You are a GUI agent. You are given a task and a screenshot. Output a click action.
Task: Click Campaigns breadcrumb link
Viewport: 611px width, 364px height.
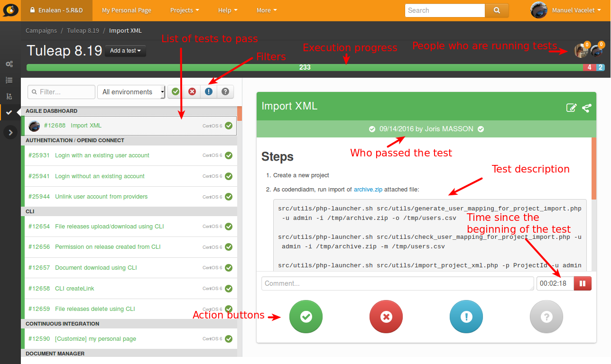(x=41, y=30)
